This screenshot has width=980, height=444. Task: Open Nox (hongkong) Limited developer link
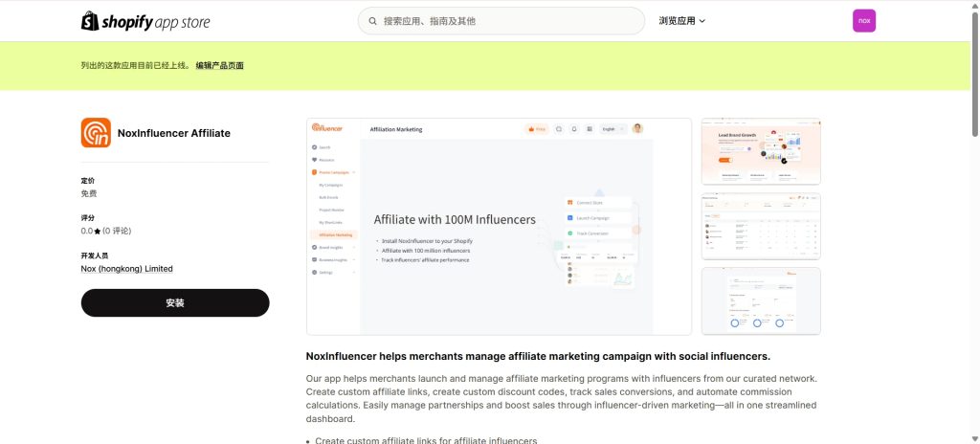(x=126, y=269)
